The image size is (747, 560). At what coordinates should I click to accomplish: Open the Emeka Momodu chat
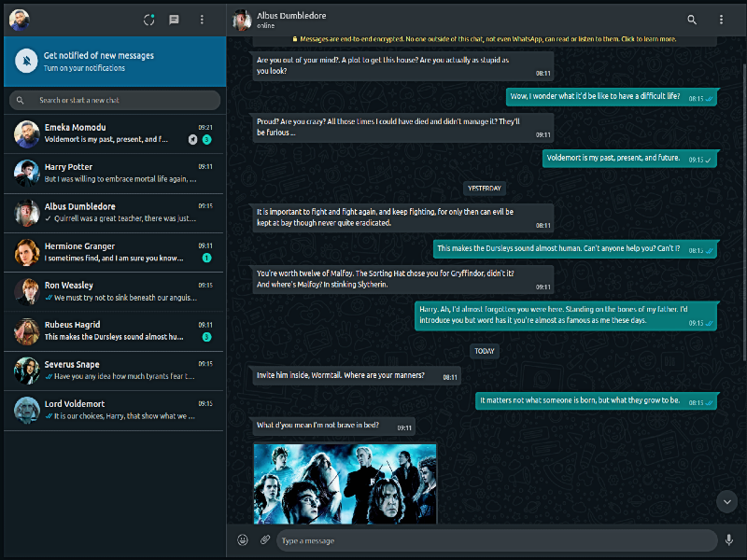tap(113, 133)
